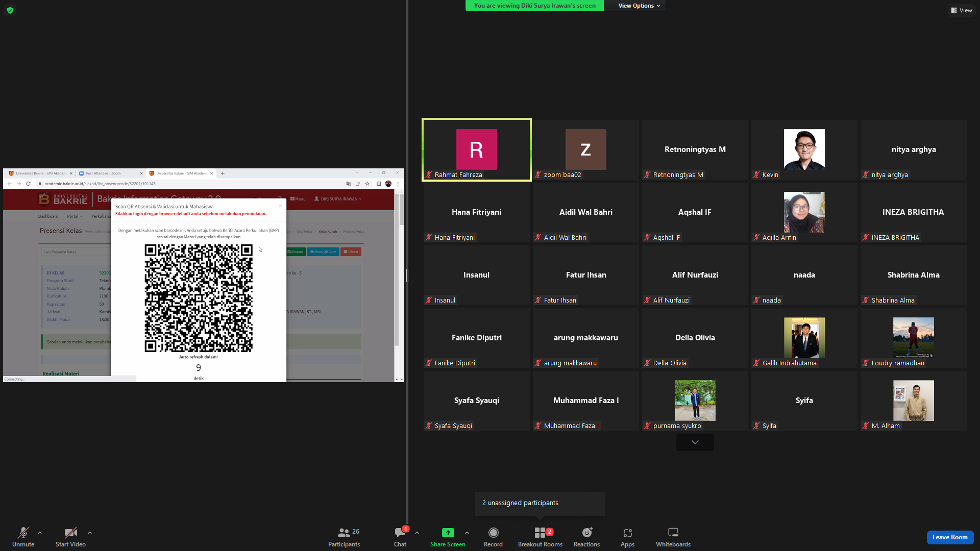Open the Chrome tab search chevron
The width and height of the screenshot is (980, 551).
357,172
